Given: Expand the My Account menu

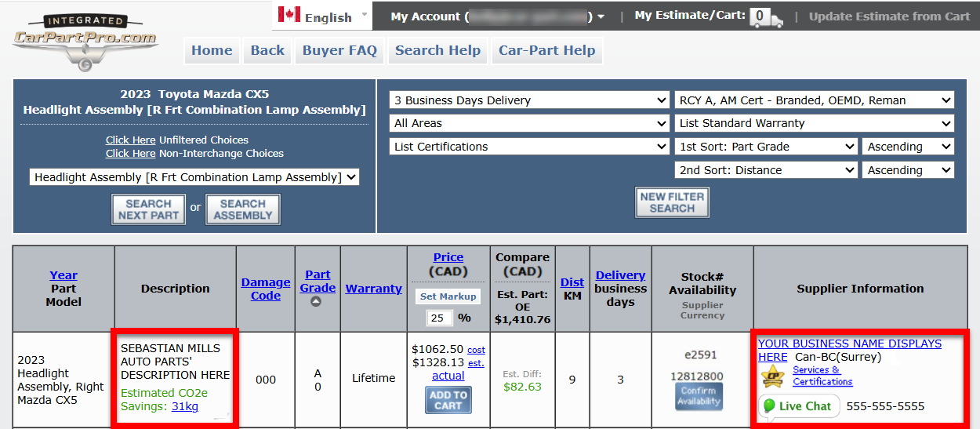Looking at the screenshot, I should tap(498, 16).
